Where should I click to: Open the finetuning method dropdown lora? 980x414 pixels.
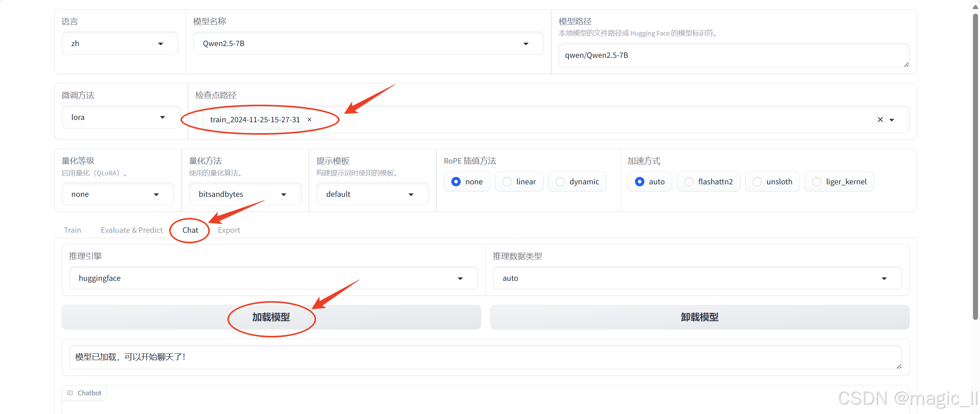pyautogui.click(x=121, y=117)
